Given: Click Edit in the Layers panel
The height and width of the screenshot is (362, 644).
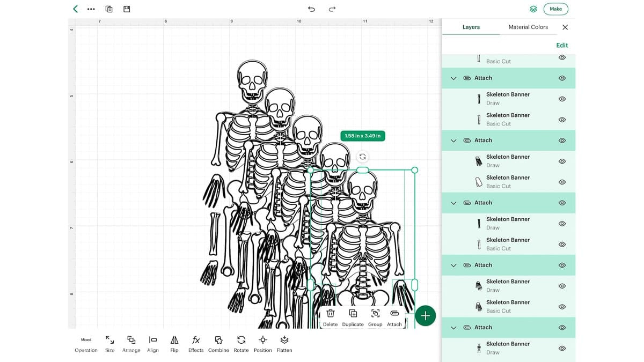Looking at the screenshot, I should [562, 46].
